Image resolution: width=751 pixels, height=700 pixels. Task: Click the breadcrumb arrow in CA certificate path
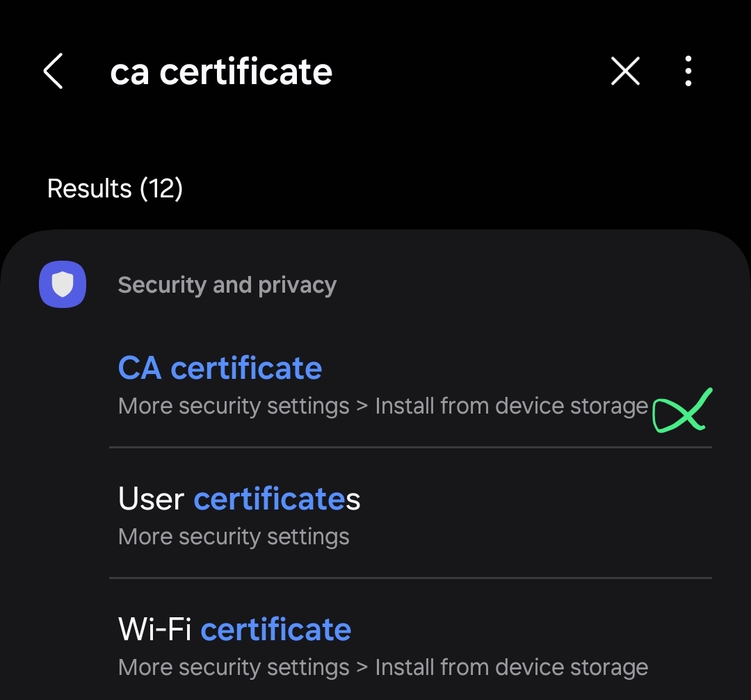pos(362,407)
